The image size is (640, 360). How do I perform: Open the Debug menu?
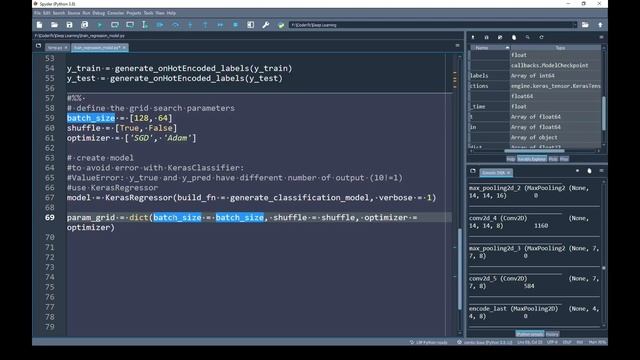tap(98, 13)
